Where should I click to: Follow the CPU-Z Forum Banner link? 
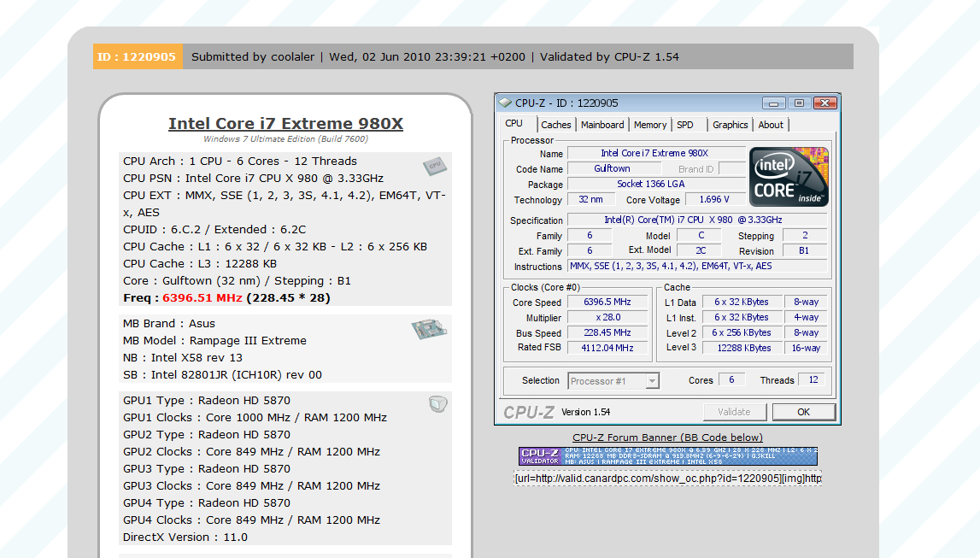tap(667, 438)
